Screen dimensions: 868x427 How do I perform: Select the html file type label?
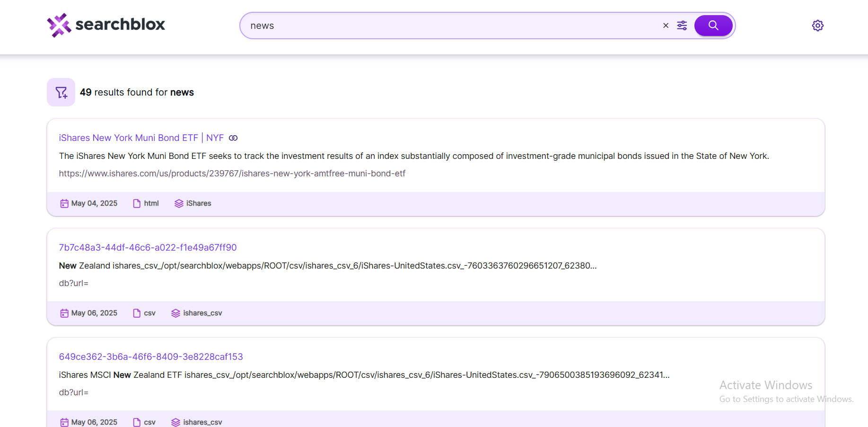point(151,203)
